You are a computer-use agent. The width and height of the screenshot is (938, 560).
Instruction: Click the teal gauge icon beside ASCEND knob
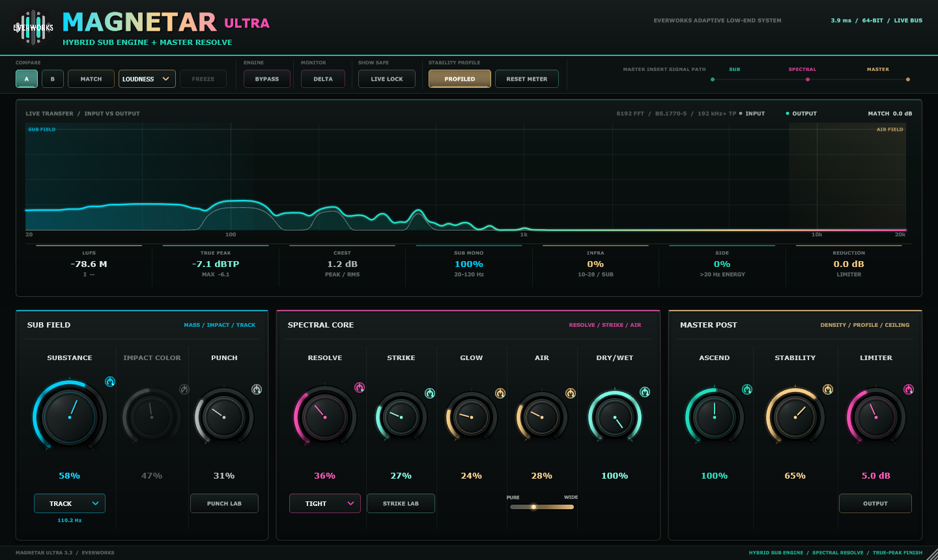click(x=747, y=389)
